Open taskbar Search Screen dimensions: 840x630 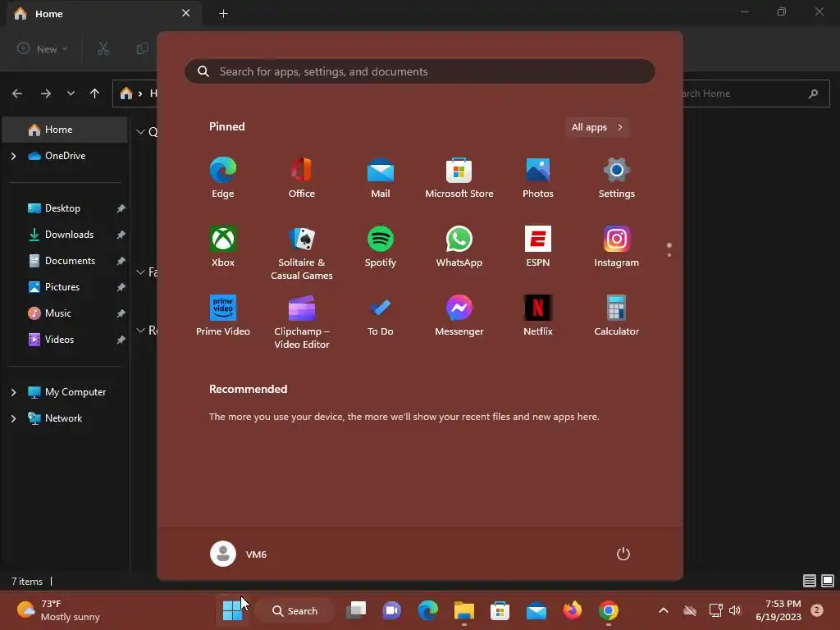pyautogui.click(x=295, y=610)
